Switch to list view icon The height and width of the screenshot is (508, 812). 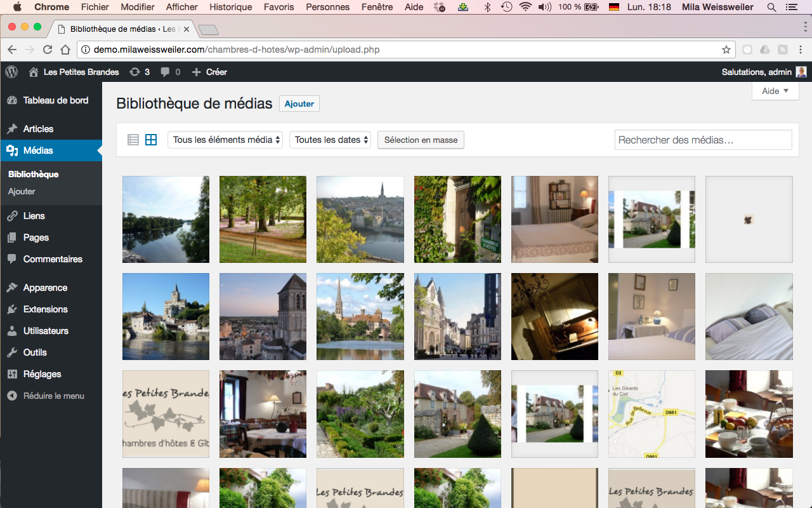(x=133, y=140)
